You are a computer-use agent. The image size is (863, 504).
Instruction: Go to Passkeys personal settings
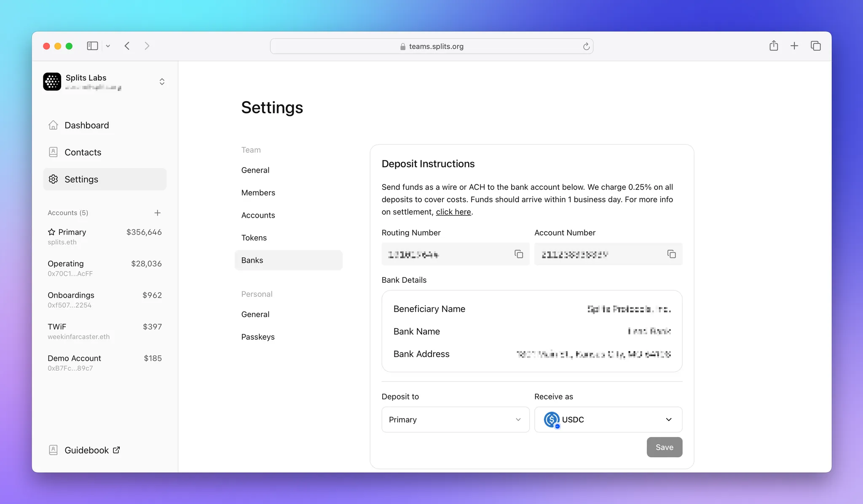pyautogui.click(x=257, y=337)
